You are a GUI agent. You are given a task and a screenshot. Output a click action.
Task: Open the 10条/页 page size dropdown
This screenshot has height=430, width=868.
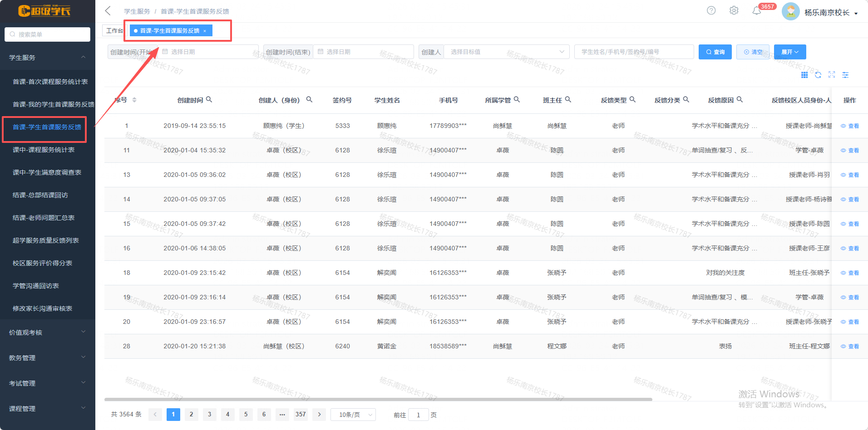point(353,415)
